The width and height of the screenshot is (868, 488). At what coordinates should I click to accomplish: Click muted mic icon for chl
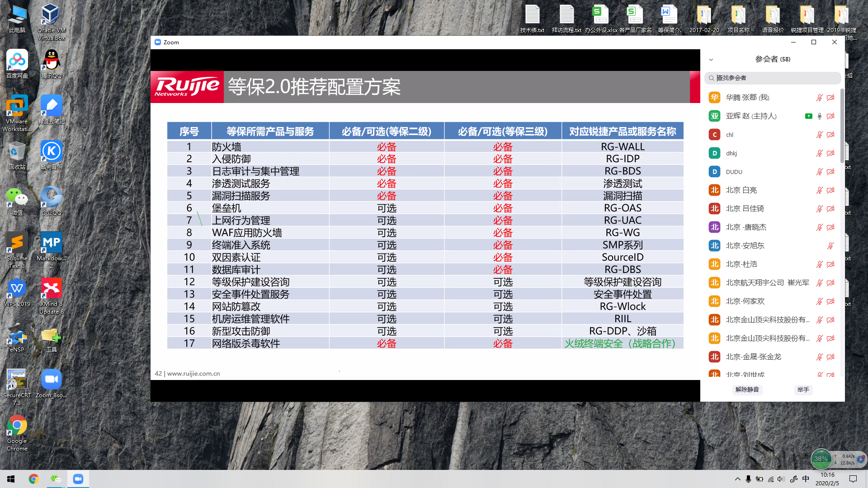pyautogui.click(x=819, y=135)
